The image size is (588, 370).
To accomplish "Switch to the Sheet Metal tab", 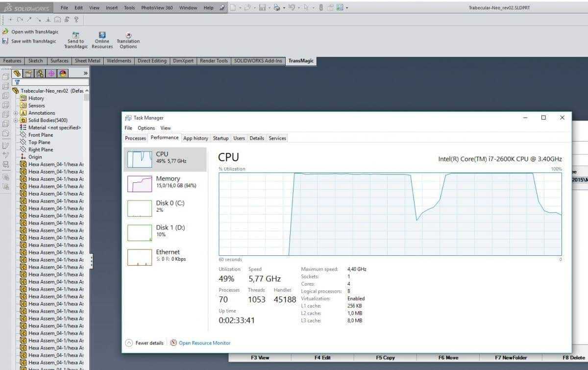I will click(x=87, y=61).
